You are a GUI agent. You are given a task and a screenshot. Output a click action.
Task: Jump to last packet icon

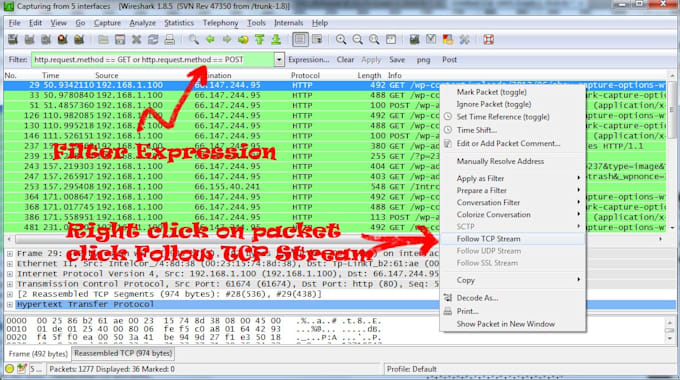[x=276, y=39]
